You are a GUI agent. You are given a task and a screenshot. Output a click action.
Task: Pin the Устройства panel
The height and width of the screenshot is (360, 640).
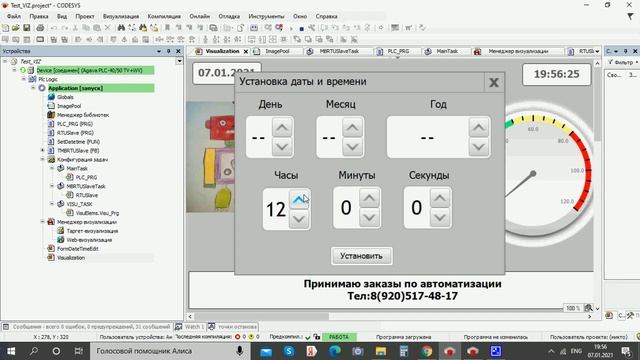168,51
